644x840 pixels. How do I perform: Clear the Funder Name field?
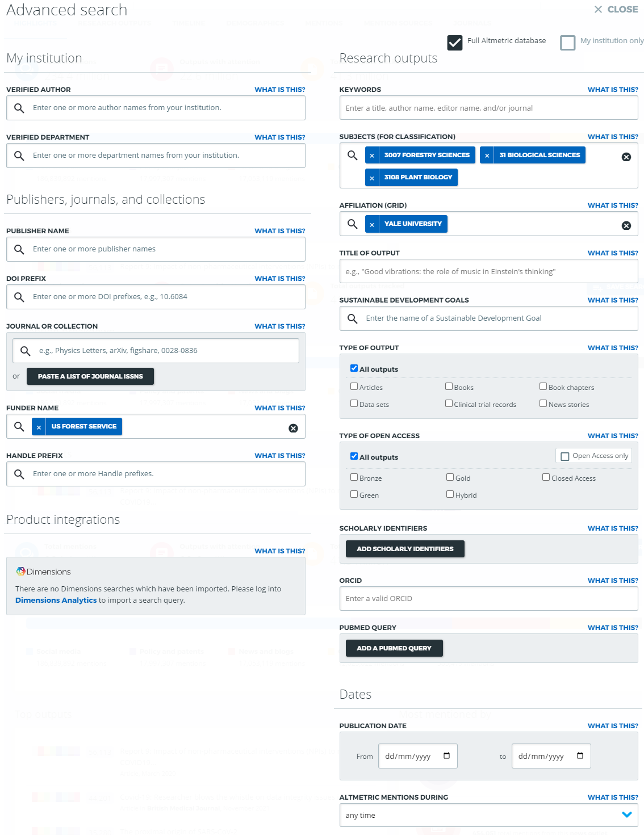tap(293, 428)
